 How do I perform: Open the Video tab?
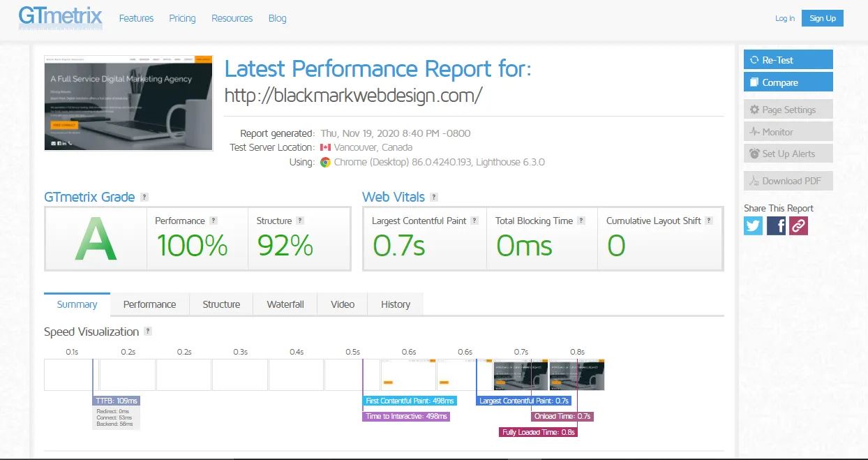[x=343, y=304]
